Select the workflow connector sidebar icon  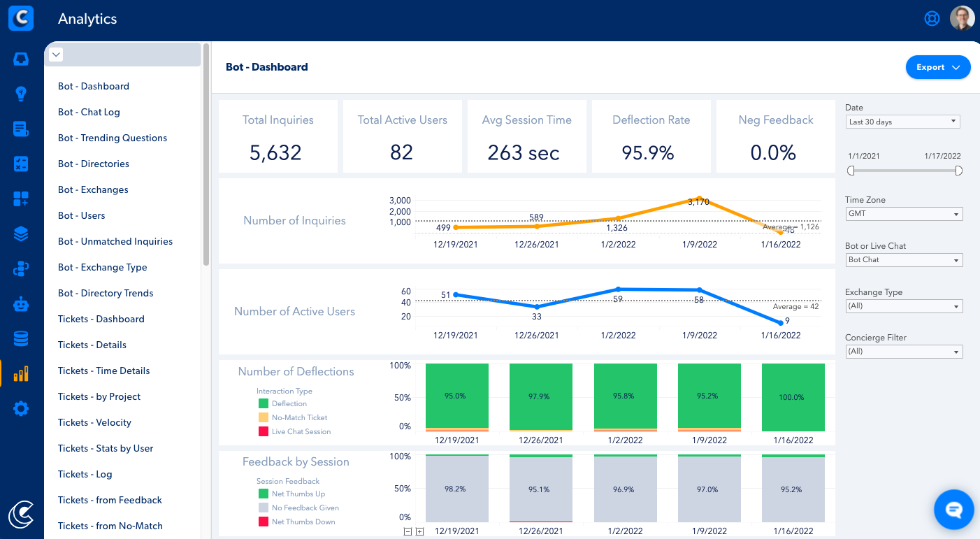[x=21, y=269]
